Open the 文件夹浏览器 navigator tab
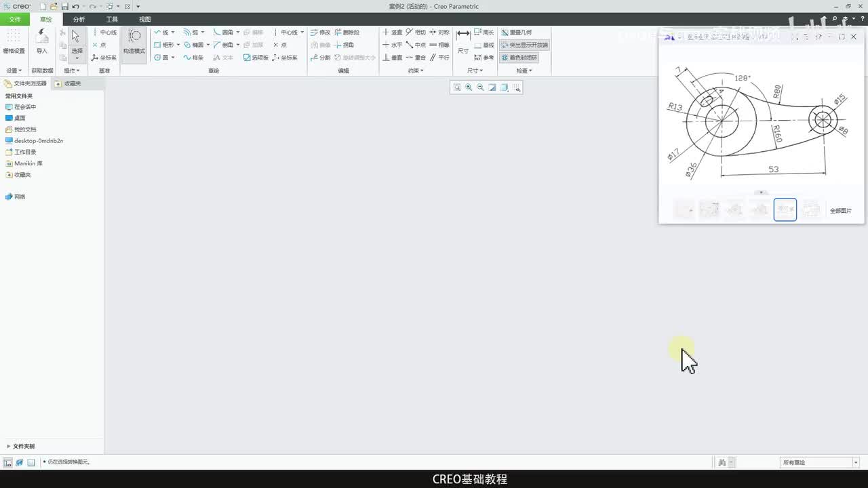Viewport: 868px width, 488px height. [x=26, y=83]
